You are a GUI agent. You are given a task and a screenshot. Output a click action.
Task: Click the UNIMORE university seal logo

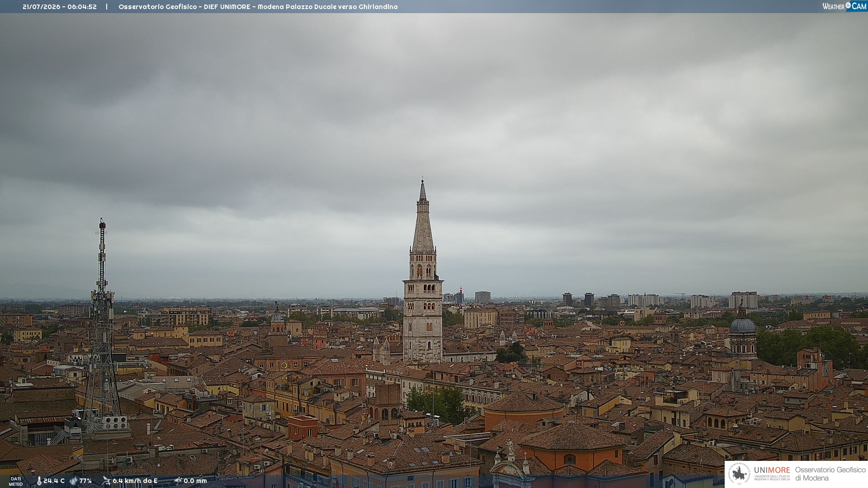[739, 474]
